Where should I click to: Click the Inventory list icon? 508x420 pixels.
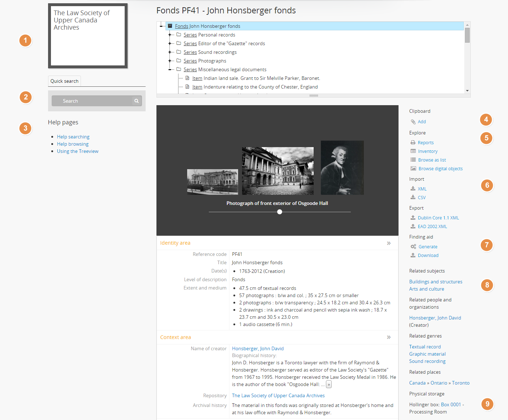pos(413,151)
